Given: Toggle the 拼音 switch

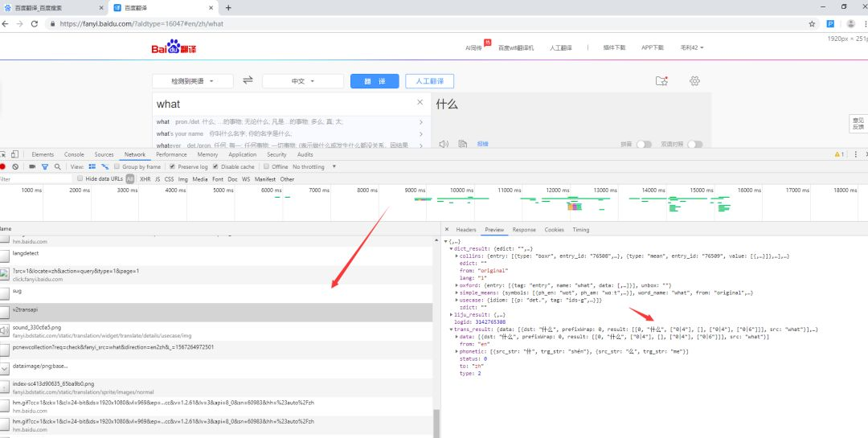Looking at the screenshot, I should (643, 144).
